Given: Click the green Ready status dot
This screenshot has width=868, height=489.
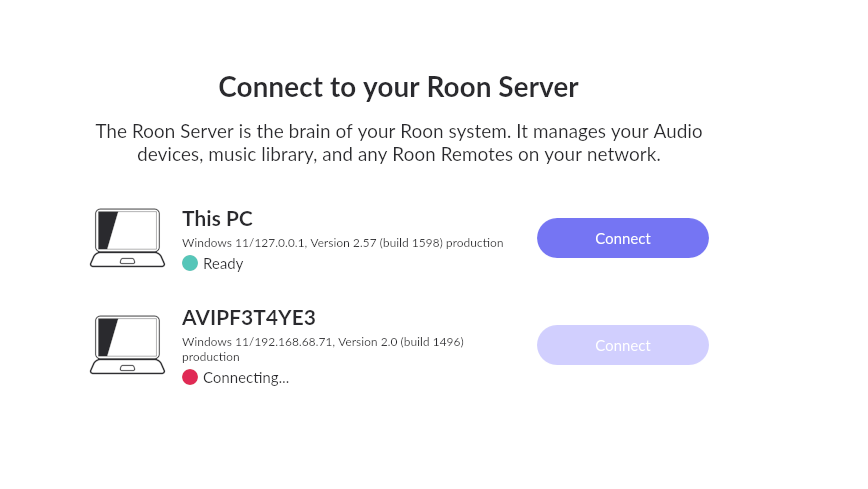Looking at the screenshot, I should coord(190,263).
